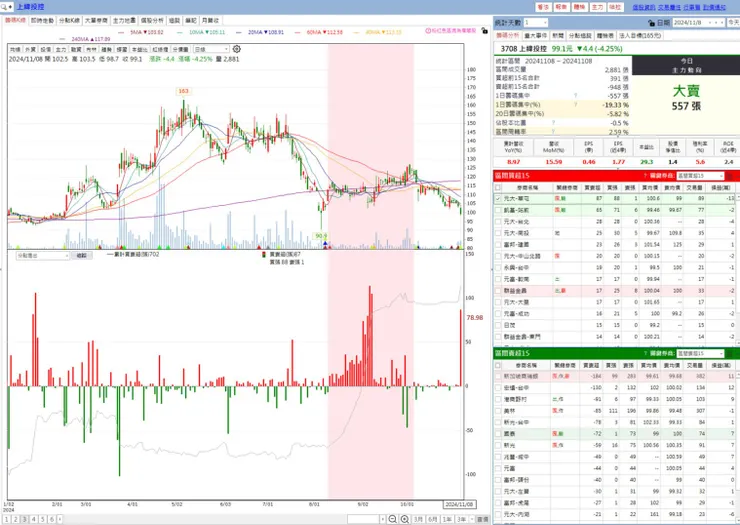
Task: Toggle the select-all checkbox in the sell table header
Action: coord(497,365)
